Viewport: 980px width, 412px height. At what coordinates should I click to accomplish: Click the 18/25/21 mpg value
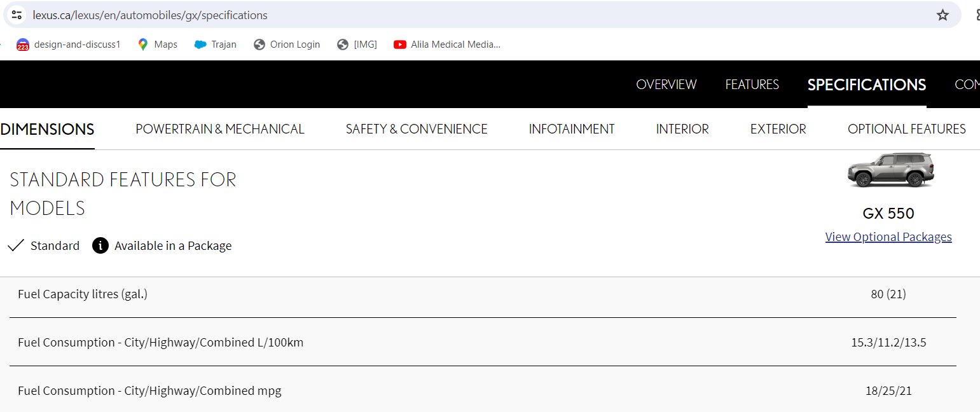click(x=888, y=391)
